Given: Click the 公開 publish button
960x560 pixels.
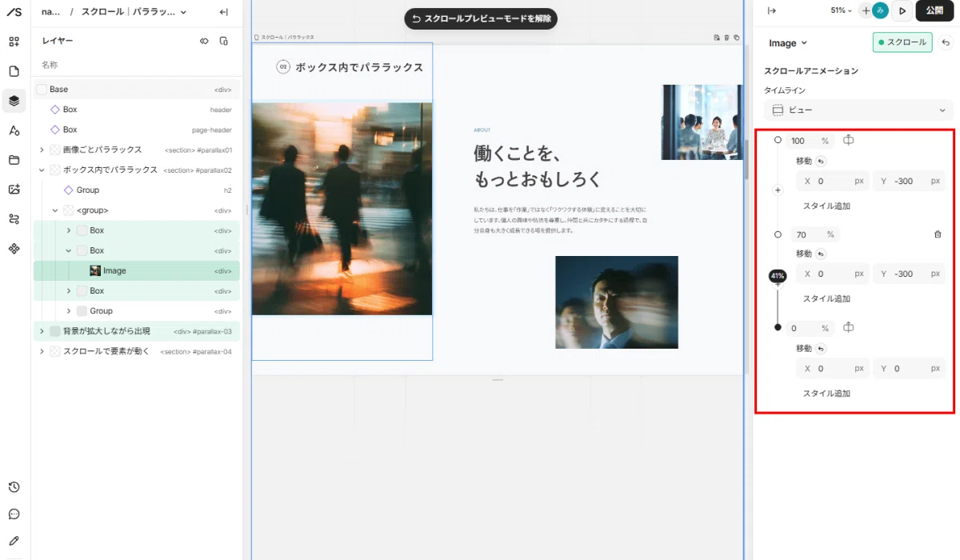Looking at the screenshot, I should pos(934,10).
